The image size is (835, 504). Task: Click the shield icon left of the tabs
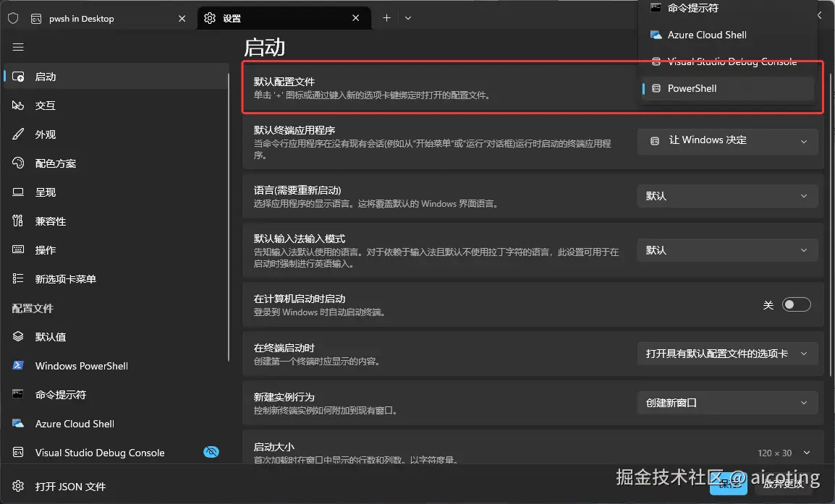pos(13,19)
